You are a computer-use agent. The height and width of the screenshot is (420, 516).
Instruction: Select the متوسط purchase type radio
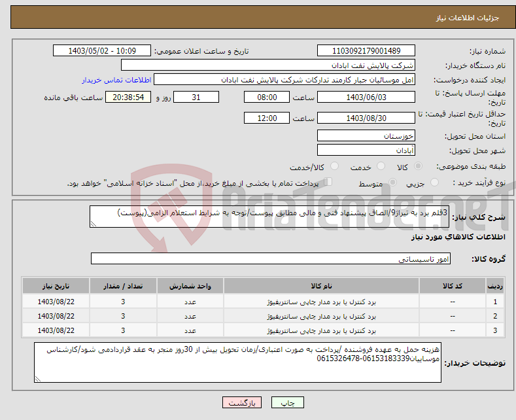click(392, 183)
